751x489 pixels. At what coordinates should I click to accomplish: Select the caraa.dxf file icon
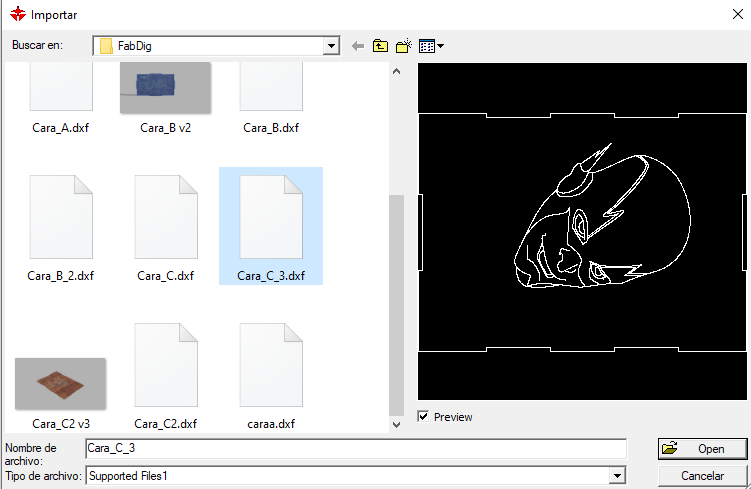[271, 365]
